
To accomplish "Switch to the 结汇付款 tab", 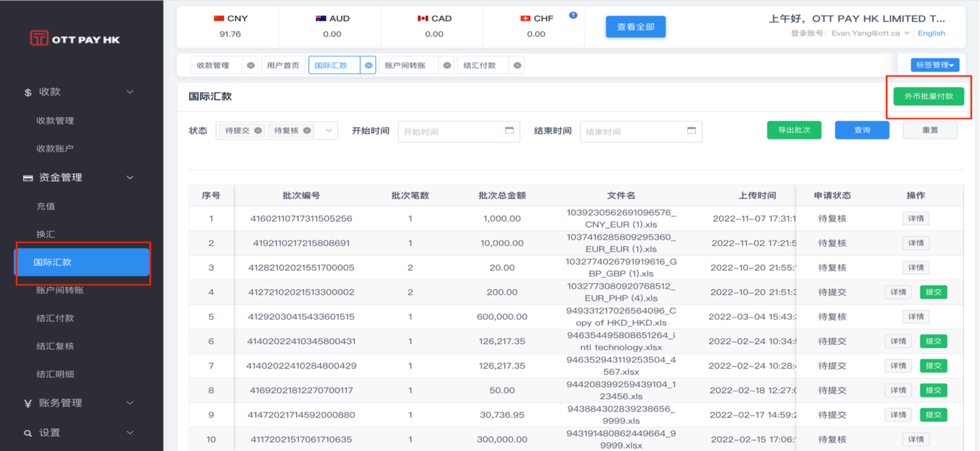I will 480,65.
